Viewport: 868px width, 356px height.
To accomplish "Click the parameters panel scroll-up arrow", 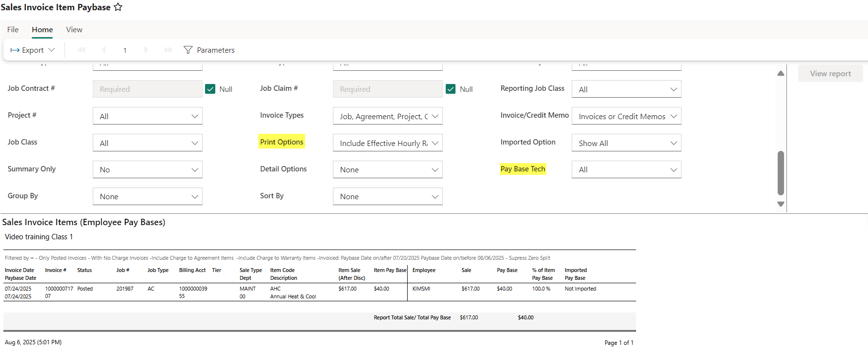I will [x=781, y=73].
